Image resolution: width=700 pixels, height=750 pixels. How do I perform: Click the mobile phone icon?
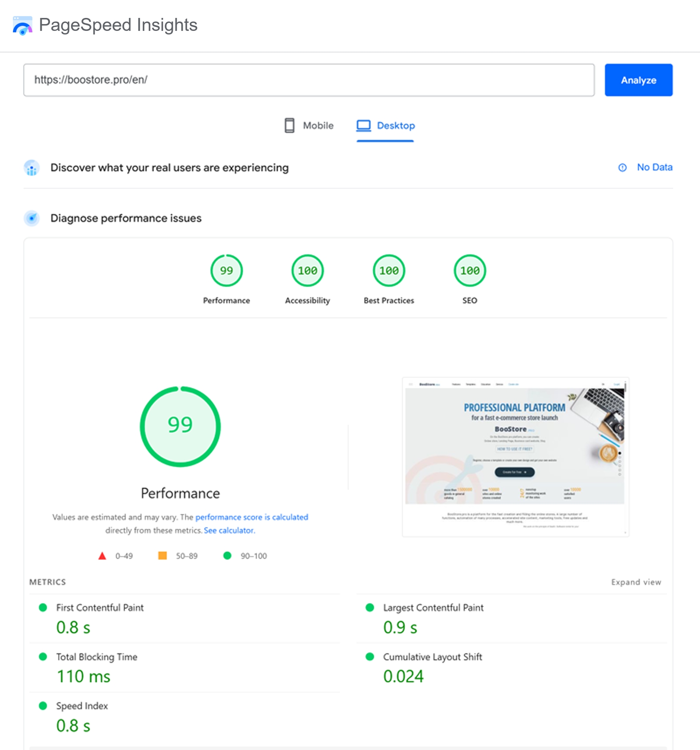pyautogui.click(x=289, y=126)
